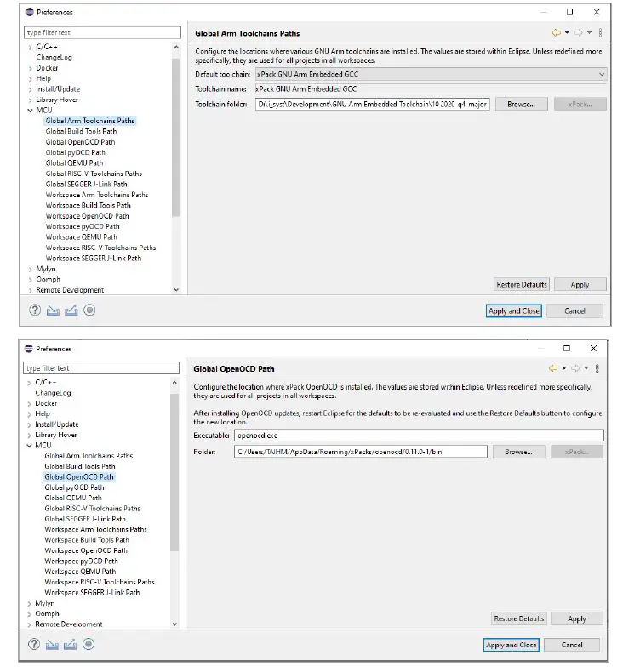Select Global Arm Toolchains Paths in bottom tree
Viewport: 623px width, 672px height.
tap(89, 456)
